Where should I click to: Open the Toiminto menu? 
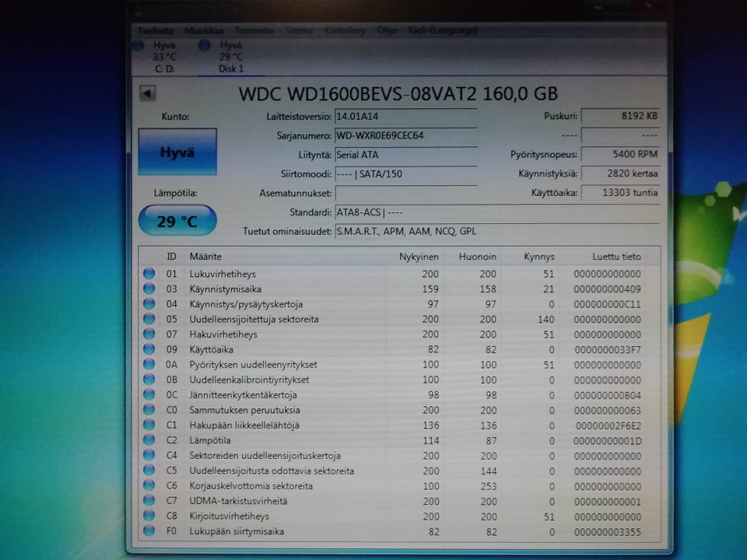click(x=254, y=30)
